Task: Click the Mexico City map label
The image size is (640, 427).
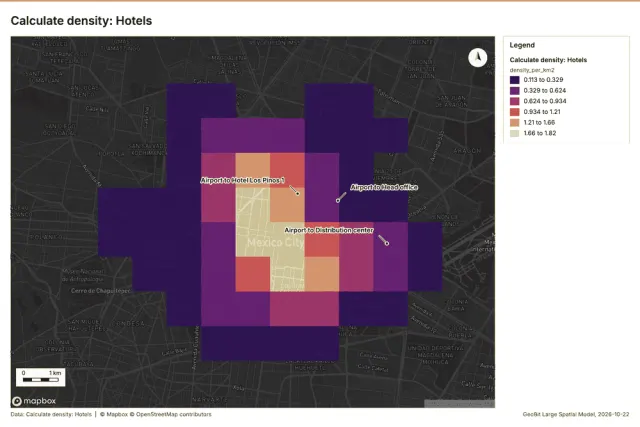Action: (x=275, y=242)
